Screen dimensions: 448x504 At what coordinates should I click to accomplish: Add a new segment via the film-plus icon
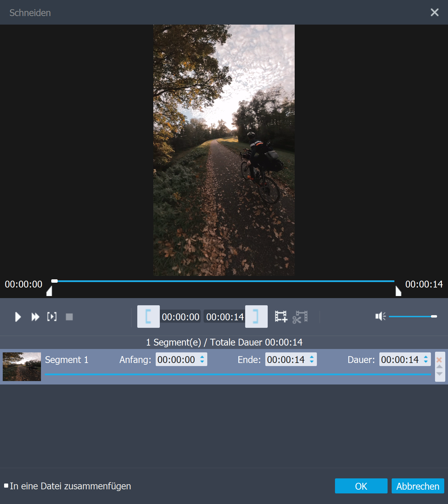pos(281,317)
